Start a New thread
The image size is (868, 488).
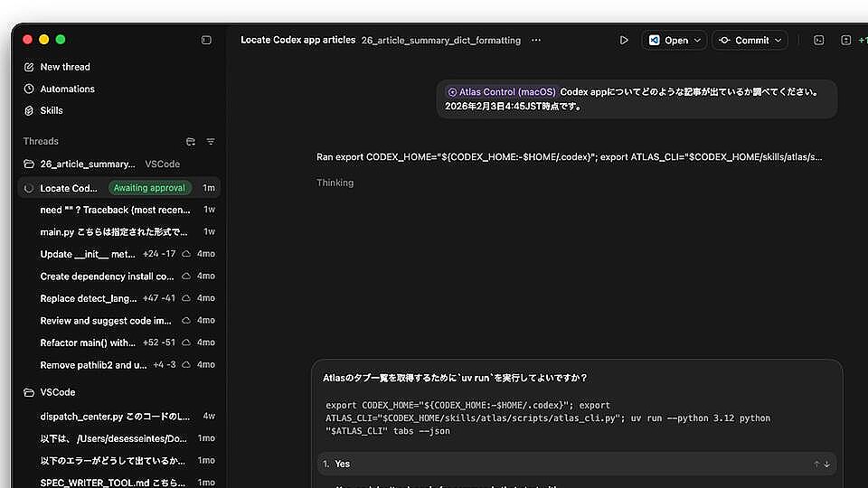coord(65,67)
